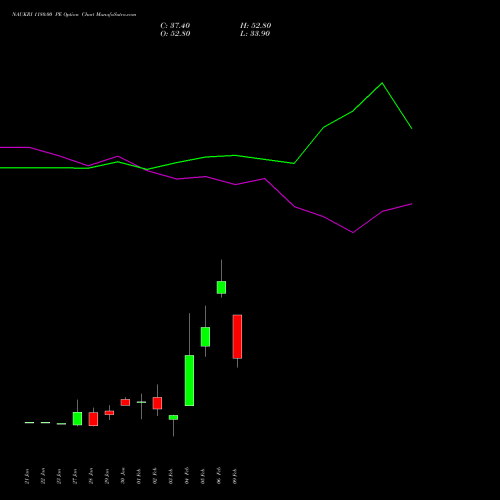Select the low value L: 33.90
This screenshot has height=500, width=500.
255,33
